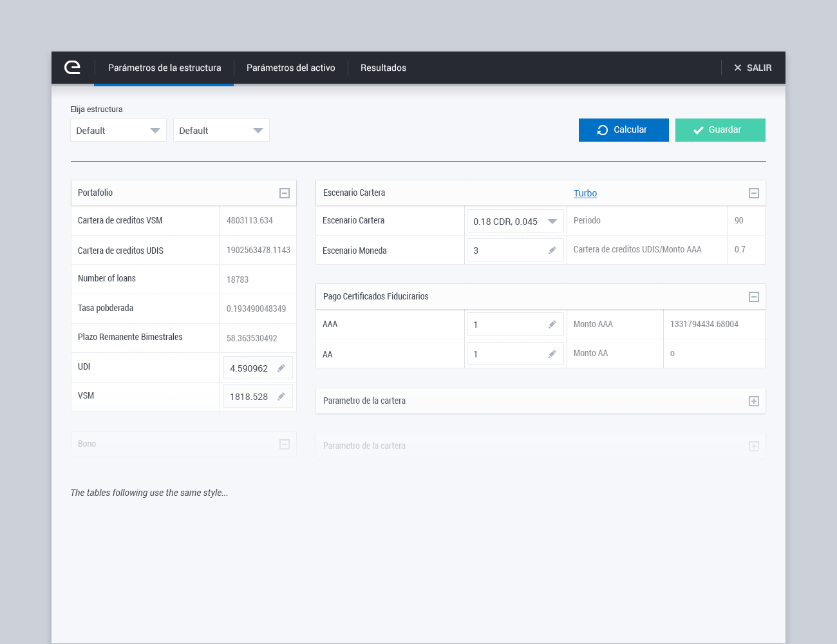Expand the active Parametro de la cartera panel
This screenshot has height=644, width=837.
click(754, 401)
